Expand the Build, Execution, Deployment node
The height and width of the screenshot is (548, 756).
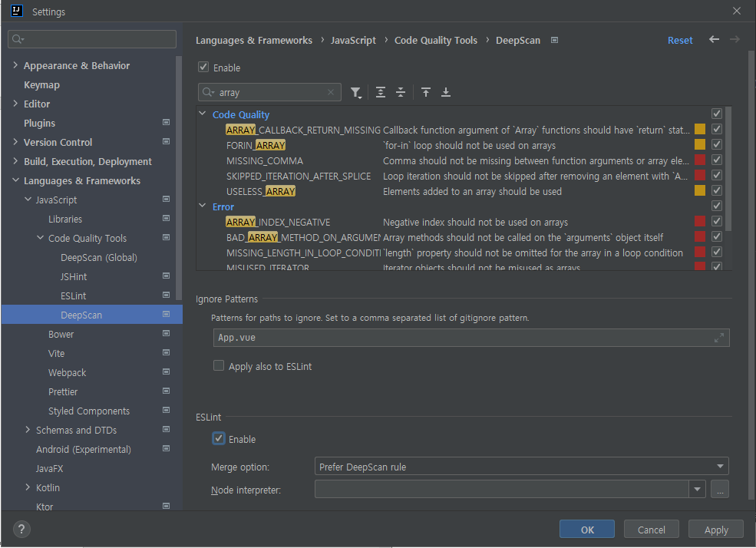15,161
